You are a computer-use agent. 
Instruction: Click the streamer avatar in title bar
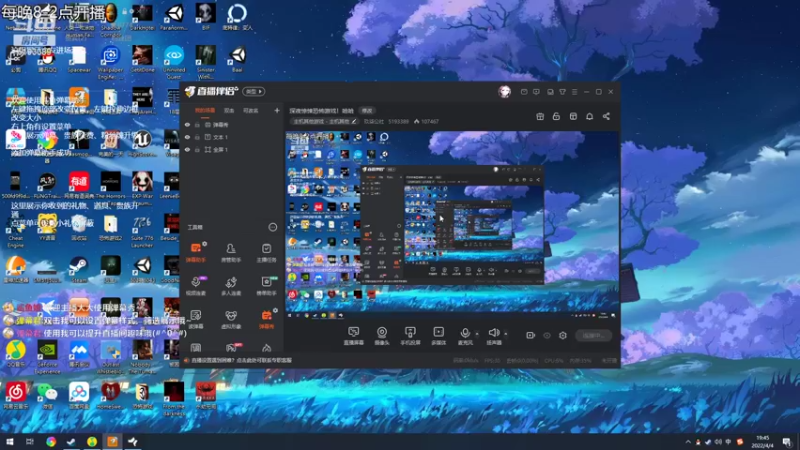505,92
